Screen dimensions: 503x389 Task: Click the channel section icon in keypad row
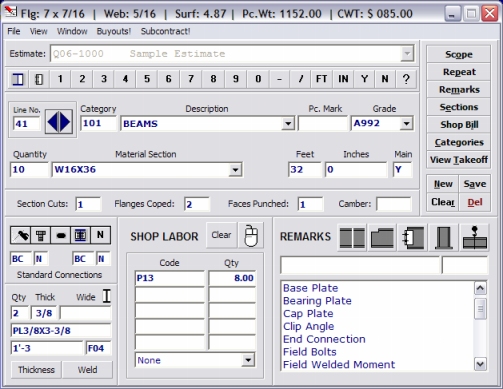pos(39,79)
